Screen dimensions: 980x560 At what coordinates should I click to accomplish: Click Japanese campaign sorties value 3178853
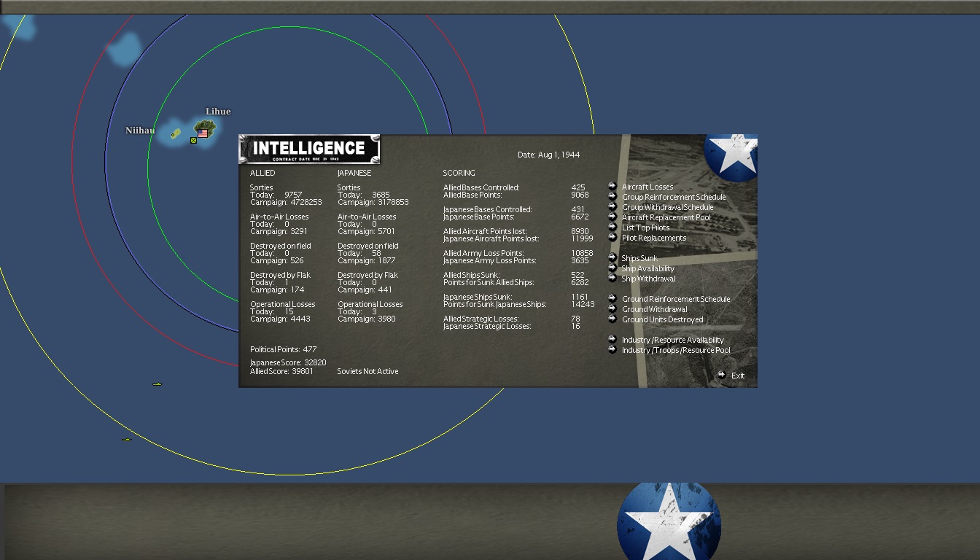tap(393, 202)
